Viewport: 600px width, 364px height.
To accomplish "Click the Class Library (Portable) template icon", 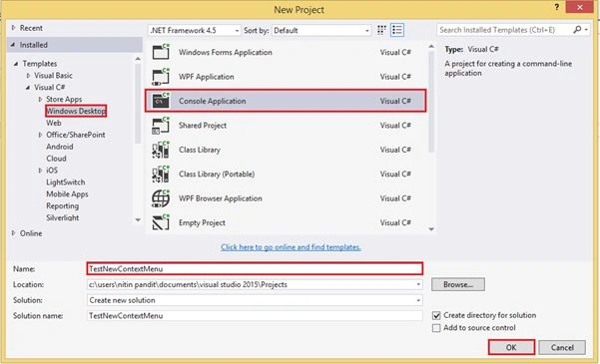I will 161,174.
